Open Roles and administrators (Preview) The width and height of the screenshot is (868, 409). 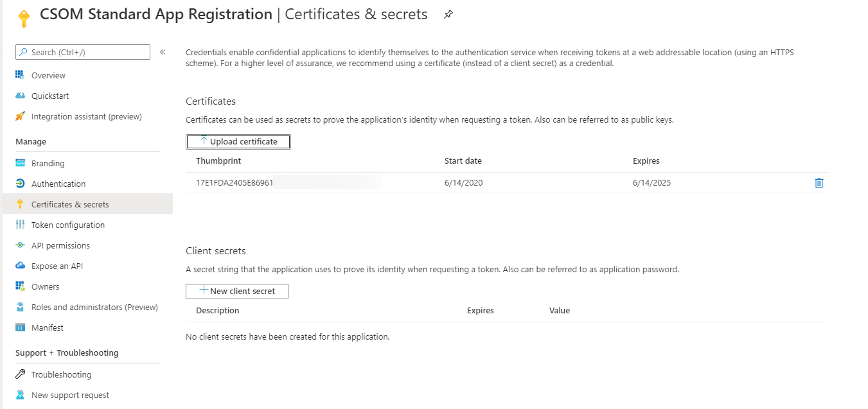tap(94, 308)
